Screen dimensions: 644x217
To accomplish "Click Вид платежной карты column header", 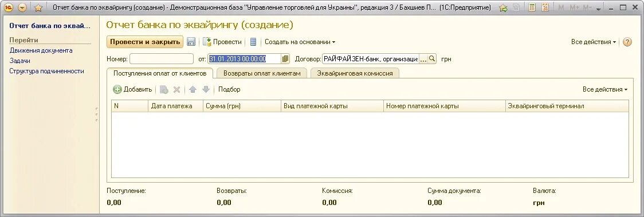I will (x=332, y=106).
